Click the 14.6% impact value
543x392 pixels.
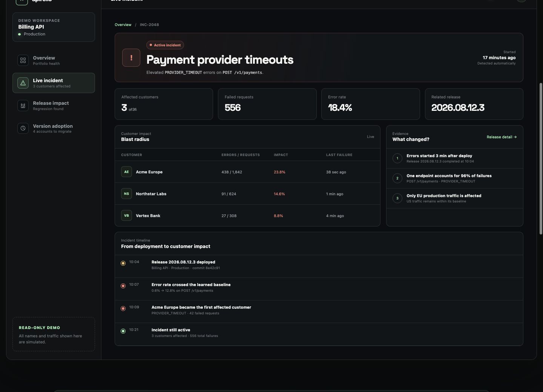(x=279, y=194)
